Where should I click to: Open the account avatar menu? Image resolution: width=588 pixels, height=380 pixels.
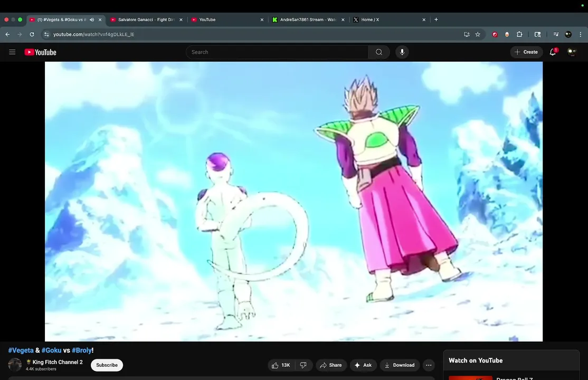click(572, 52)
